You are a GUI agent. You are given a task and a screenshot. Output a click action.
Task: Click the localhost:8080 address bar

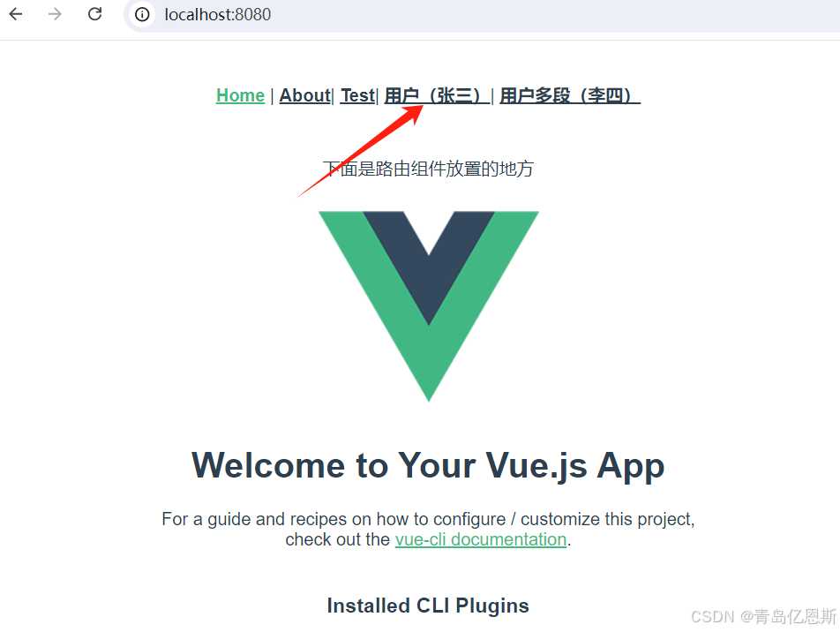482,14
